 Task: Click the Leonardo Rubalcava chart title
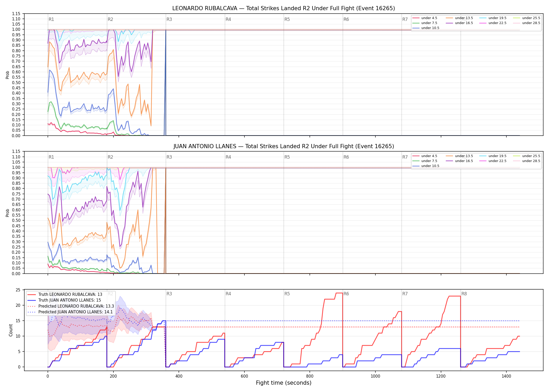(284, 8)
